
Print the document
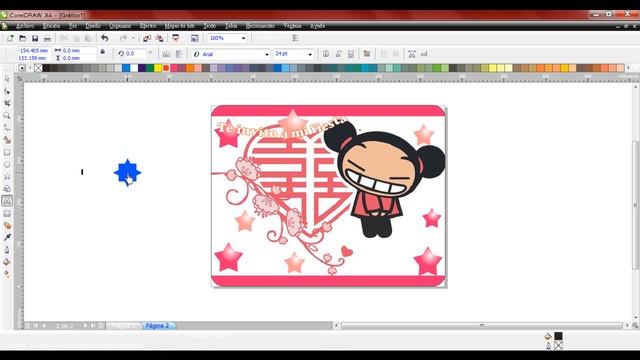47,38
